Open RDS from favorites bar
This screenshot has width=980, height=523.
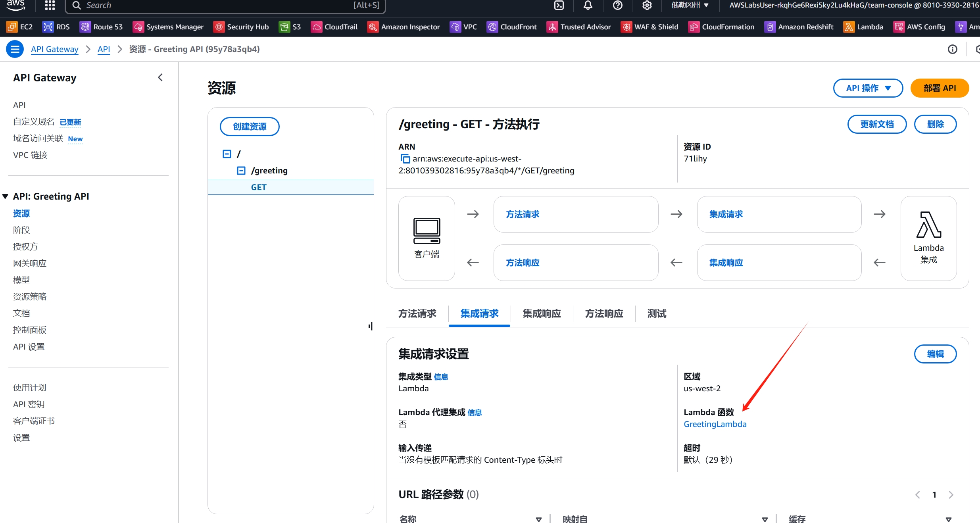coord(56,27)
